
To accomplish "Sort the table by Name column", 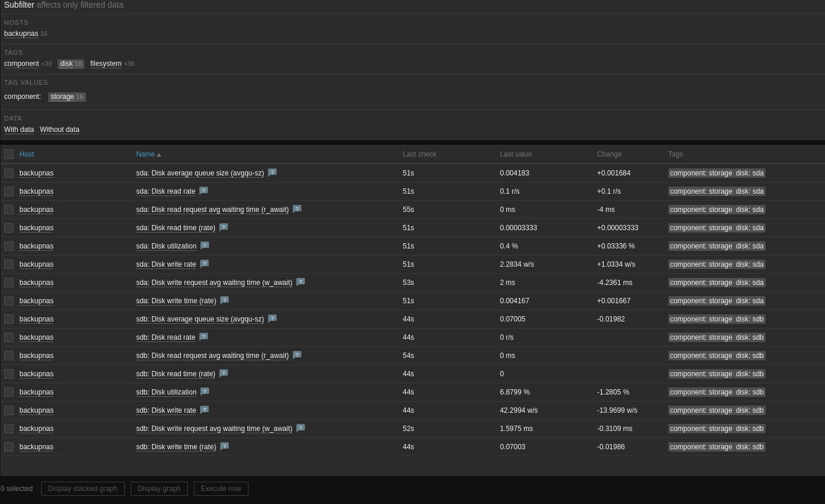I will tap(145, 154).
